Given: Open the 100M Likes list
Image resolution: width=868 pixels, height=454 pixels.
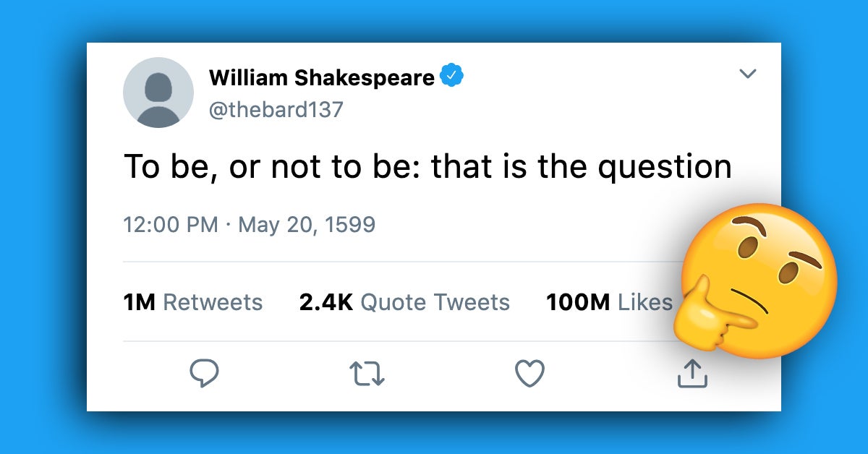Looking at the screenshot, I should click(608, 302).
